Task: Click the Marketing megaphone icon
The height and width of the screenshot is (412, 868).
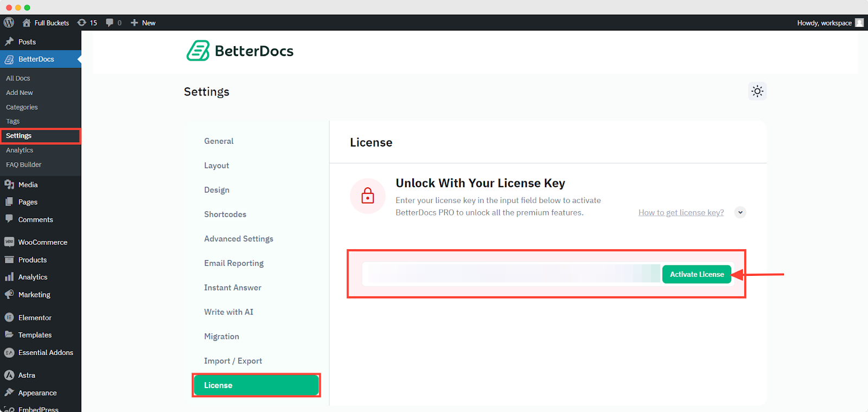Action: click(9, 295)
